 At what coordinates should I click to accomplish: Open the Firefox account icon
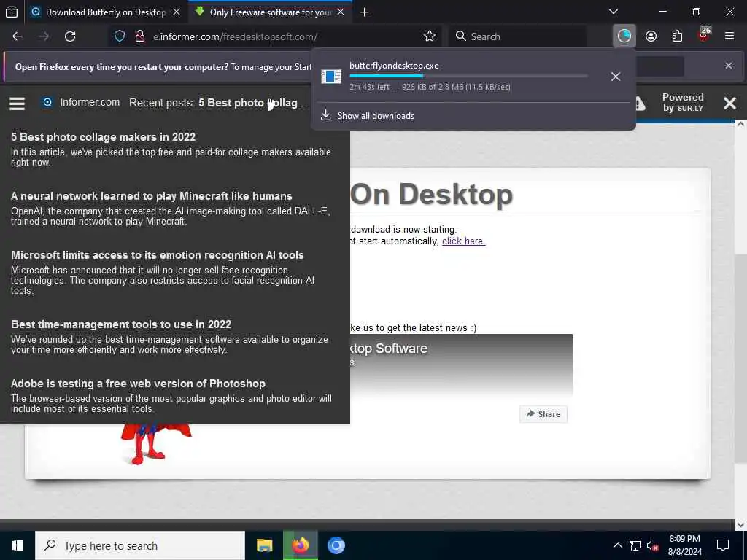pos(651,36)
